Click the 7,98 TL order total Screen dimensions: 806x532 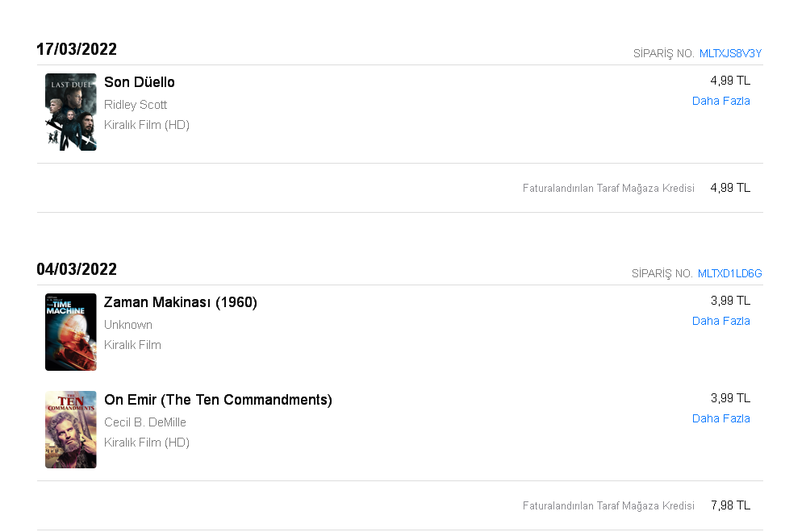pos(730,506)
